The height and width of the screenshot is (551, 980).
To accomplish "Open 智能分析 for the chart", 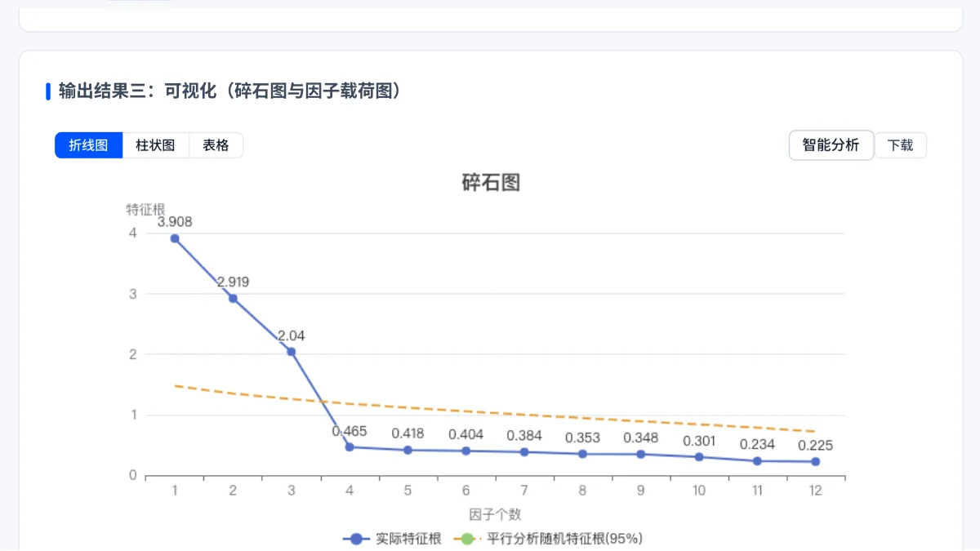I will [831, 145].
